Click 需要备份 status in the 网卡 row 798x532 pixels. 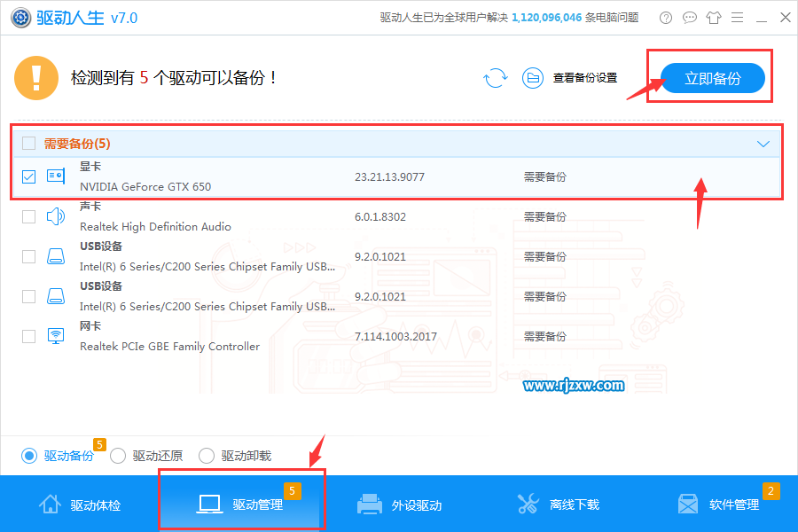545,336
